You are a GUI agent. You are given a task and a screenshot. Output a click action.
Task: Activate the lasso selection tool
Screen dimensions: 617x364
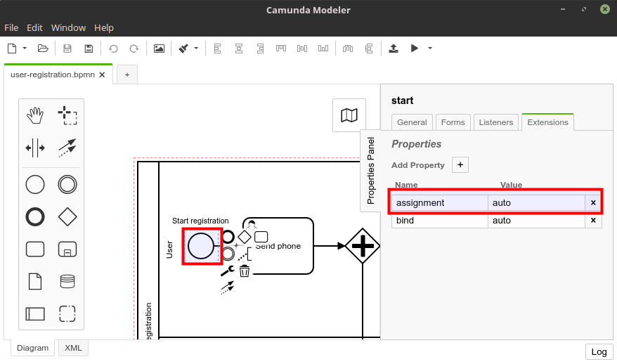pos(67,115)
